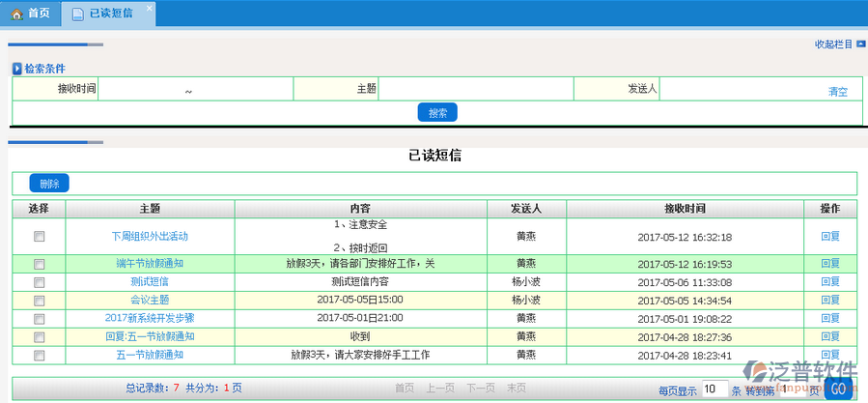
Task: Check the box for 下周组织外出活动
Action: (39, 237)
